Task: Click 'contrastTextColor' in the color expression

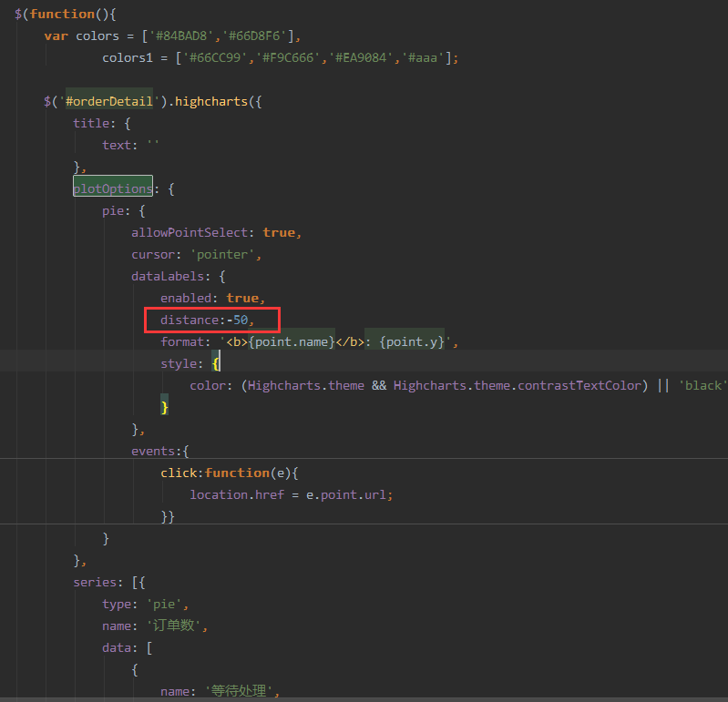Action: tap(579, 385)
